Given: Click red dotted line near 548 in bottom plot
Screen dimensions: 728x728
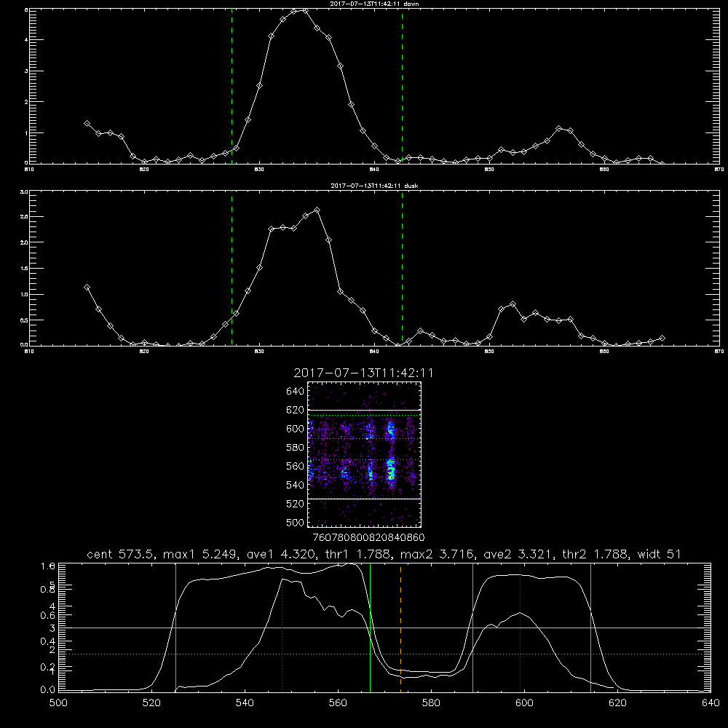Looking at the screenshot, I should 282,628.
